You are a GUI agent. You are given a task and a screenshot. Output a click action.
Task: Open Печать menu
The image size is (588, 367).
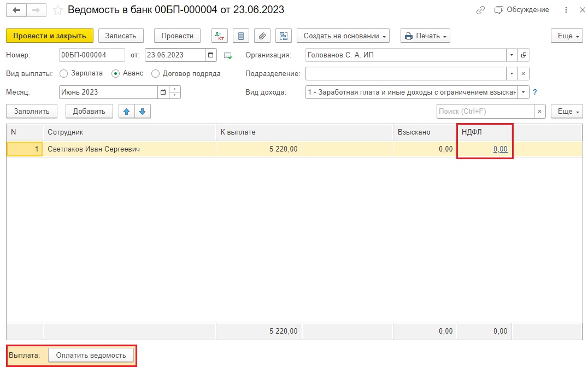425,36
